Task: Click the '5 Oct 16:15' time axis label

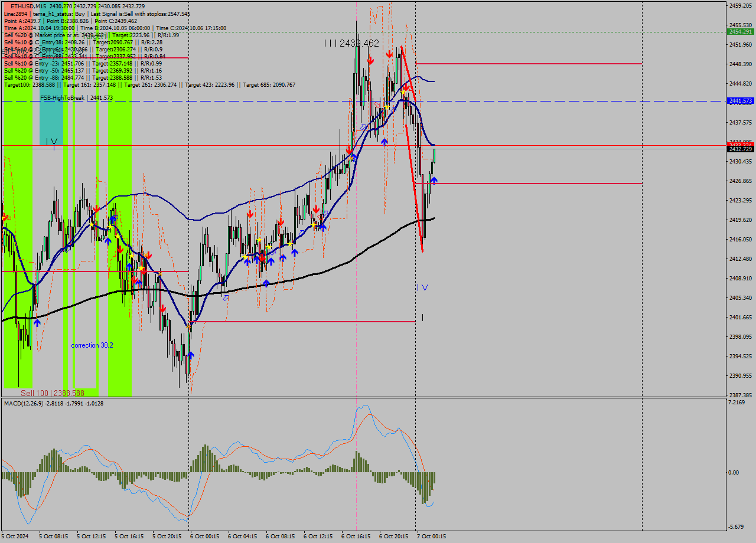Action: point(129,537)
